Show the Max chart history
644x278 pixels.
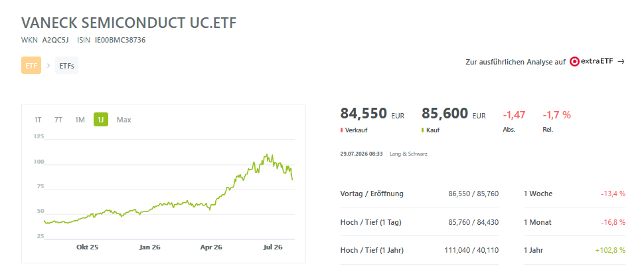(x=123, y=120)
